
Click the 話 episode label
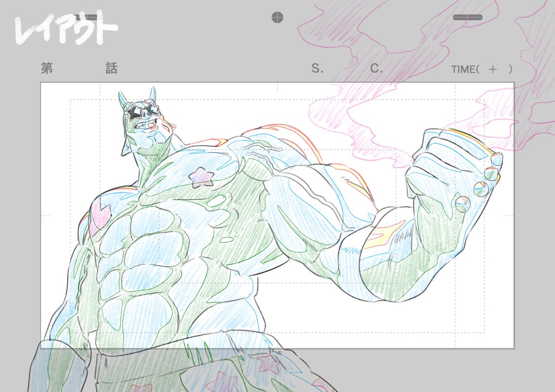(x=111, y=68)
